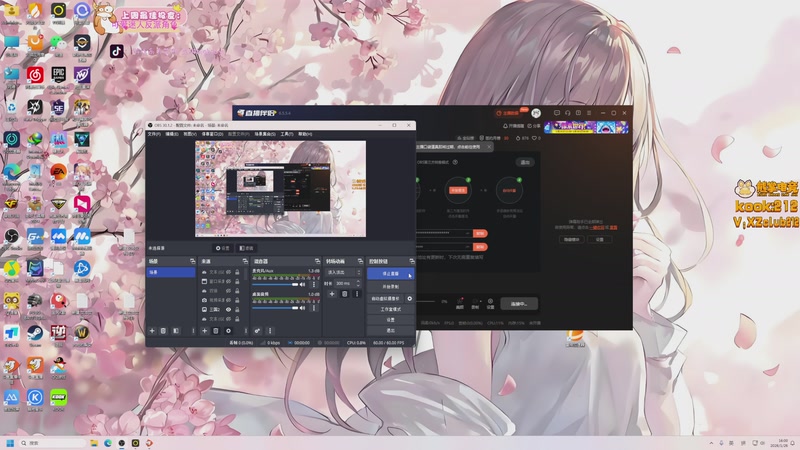Click headset support icon in streaming companion
The width and height of the screenshot is (800, 450).
tap(567, 113)
